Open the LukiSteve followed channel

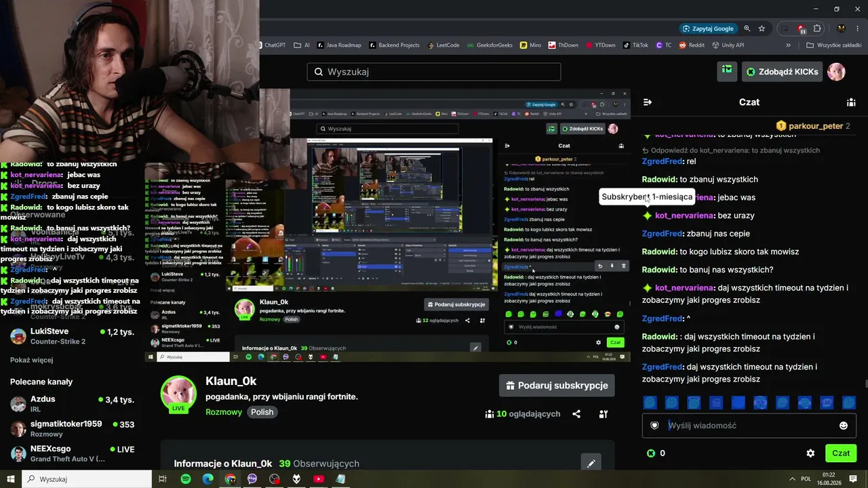click(x=72, y=336)
